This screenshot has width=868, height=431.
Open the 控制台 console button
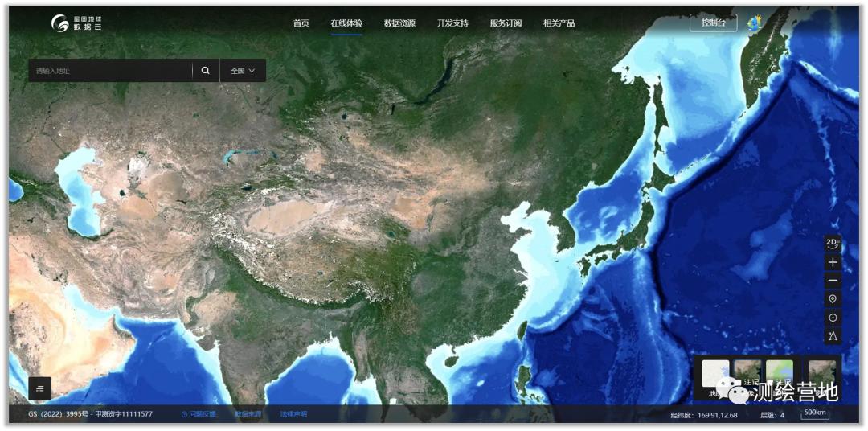pos(713,23)
